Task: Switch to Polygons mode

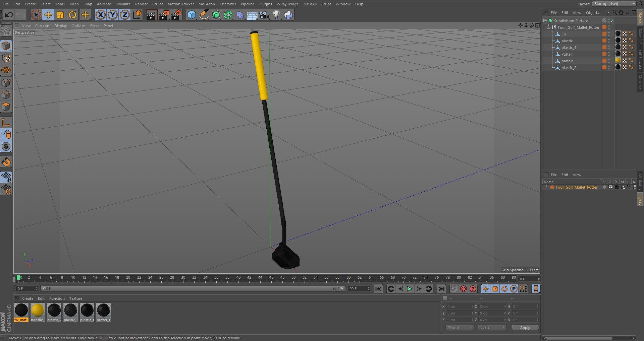Action: (x=6, y=107)
